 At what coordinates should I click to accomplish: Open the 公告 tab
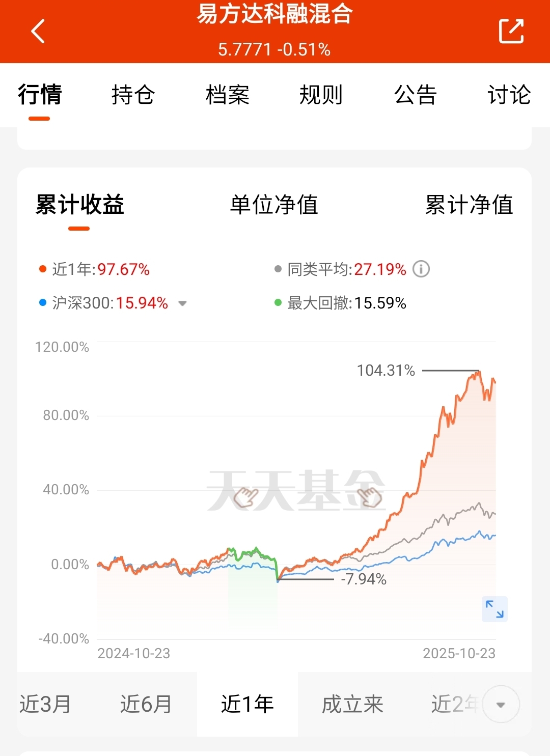pos(415,95)
